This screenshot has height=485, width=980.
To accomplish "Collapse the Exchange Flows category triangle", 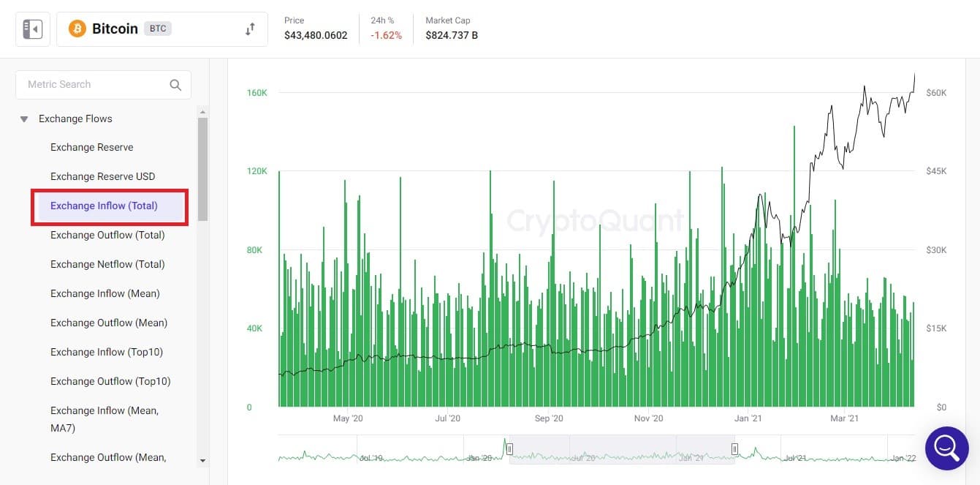I will point(24,119).
